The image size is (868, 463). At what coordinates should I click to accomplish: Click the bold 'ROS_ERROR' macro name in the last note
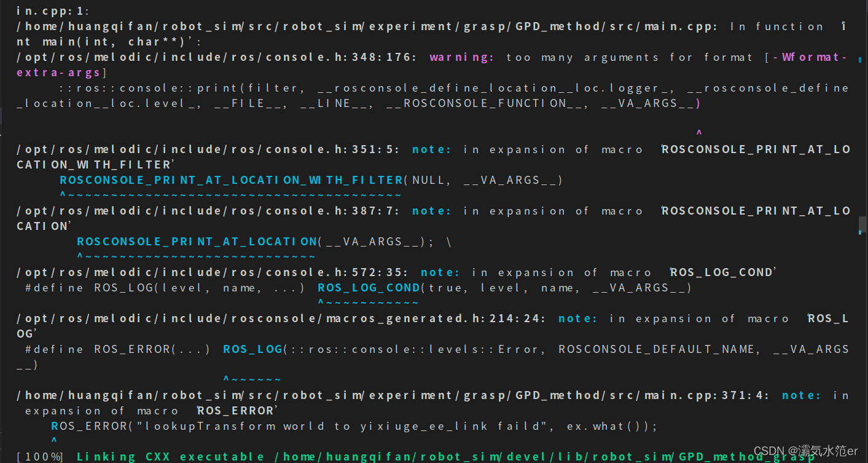(235, 411)
